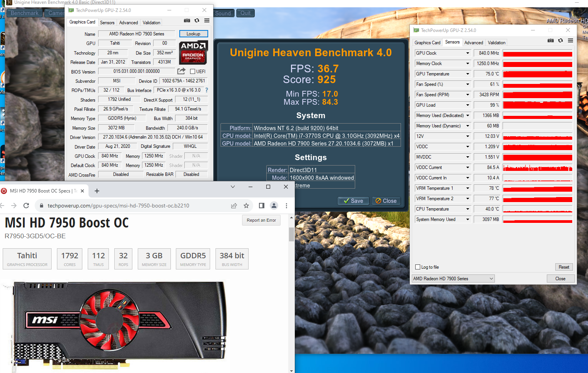Bookmark the MSI HD 7950 page with star

246,206
